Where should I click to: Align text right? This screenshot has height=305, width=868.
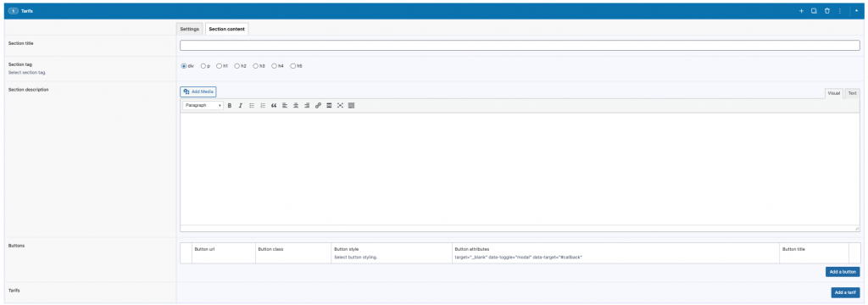point(307,105)
